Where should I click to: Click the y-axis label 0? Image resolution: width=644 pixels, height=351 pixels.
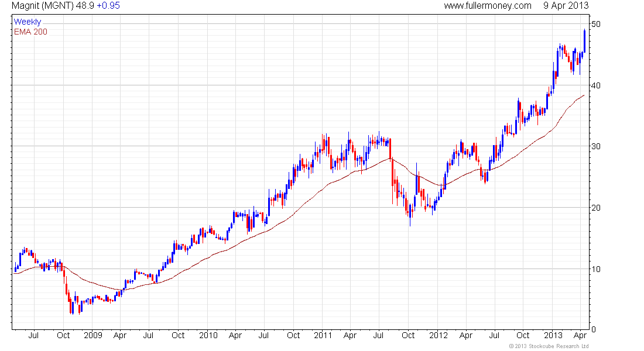pos(594,329)
